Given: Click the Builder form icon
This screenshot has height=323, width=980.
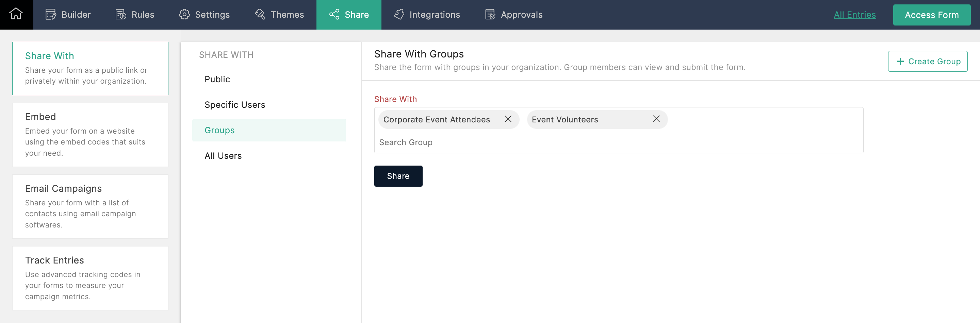Looking at the screenshot, I should [x=51, y=14].
